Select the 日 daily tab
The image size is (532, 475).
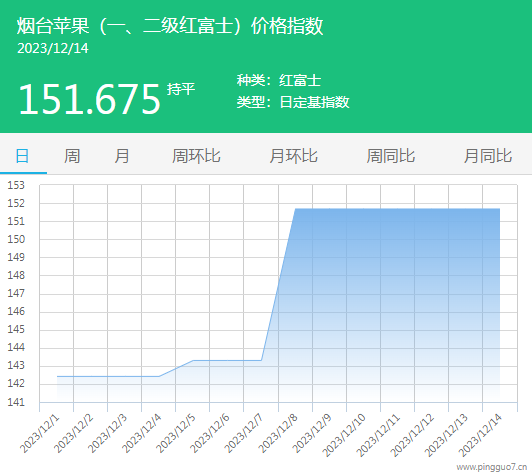click(22, 156)
